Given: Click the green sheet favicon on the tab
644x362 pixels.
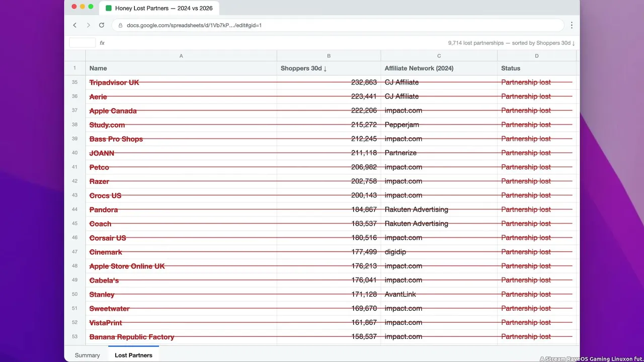Looking at the screenshot, I should click(x=109, y=8).
